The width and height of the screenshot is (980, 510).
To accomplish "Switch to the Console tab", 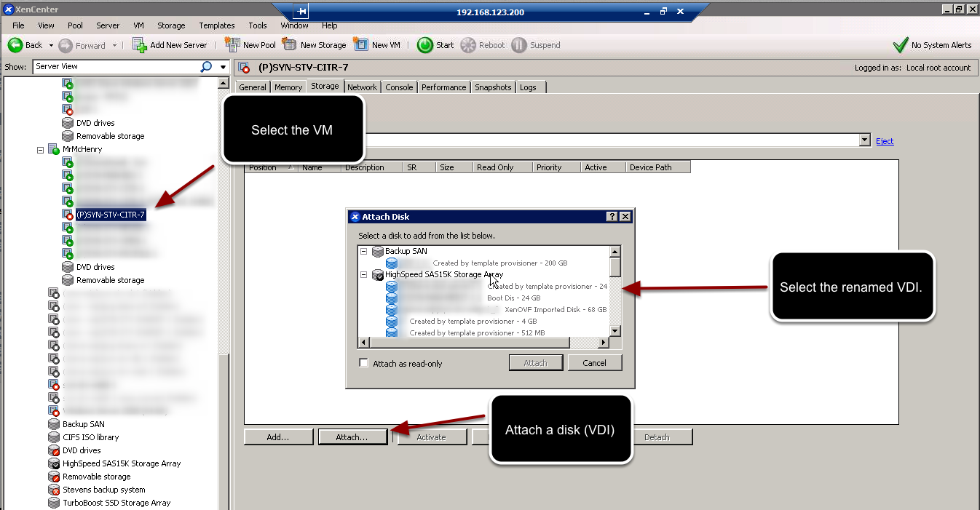I will pyautogui.click(x=399, y=87).
